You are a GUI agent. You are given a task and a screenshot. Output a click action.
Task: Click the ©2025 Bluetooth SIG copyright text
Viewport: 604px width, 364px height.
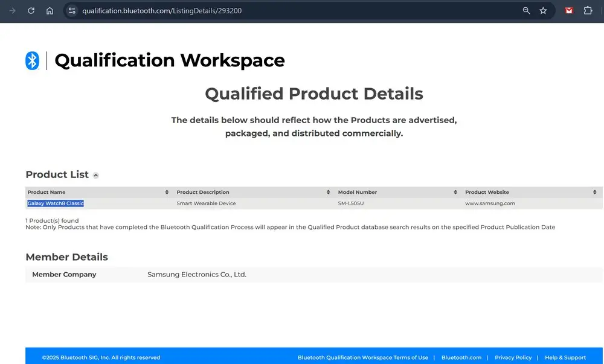tap(101, 357)
